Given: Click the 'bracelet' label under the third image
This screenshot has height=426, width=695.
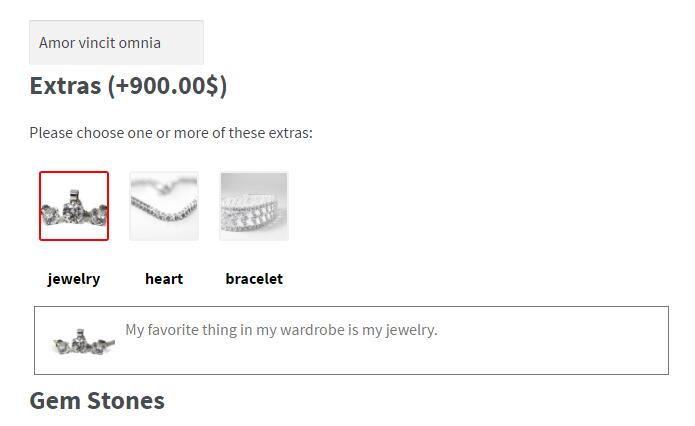Looking at the screenshot, I should [x=254, y=279].
